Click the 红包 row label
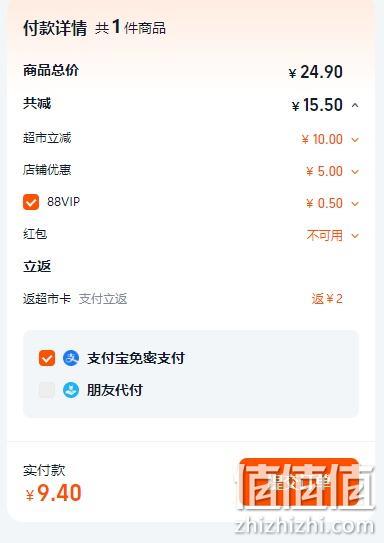Viewport: 384px width, 543px height. click(x=35, y=234)
